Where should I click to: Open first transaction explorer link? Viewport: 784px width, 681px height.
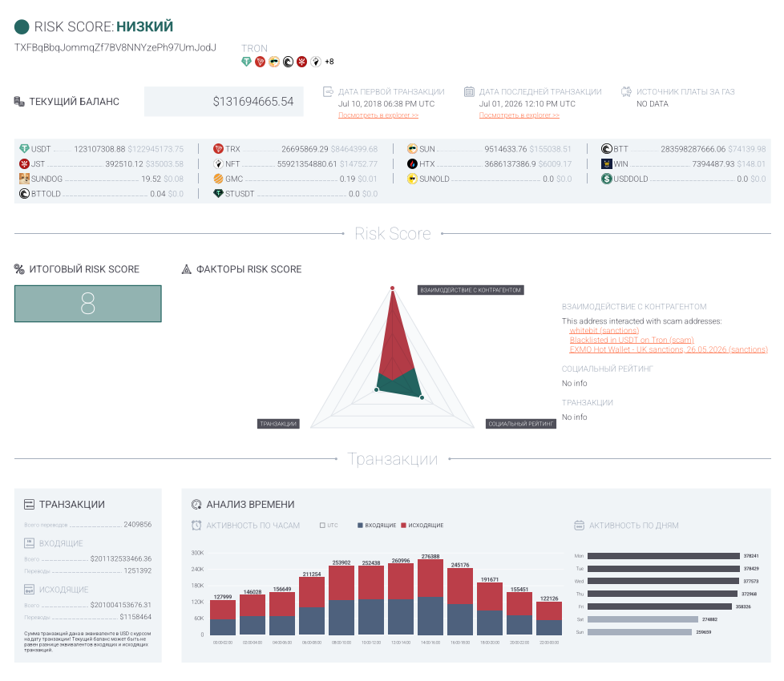[378, 115]
